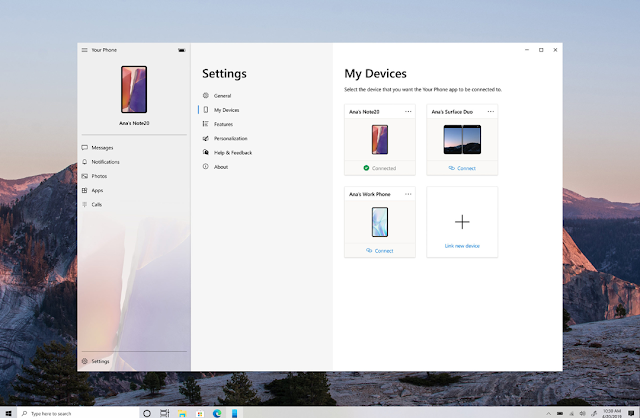The image size is (640, 418).
Task: Click the 'Your Phone' app title text
Action: (x=104, y=50)
